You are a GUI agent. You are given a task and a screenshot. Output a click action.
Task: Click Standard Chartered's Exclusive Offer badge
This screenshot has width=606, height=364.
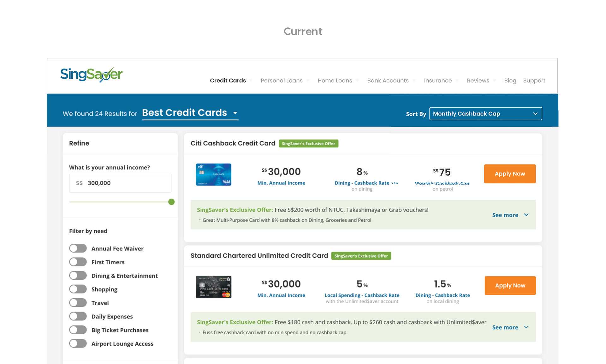[361, 256]
